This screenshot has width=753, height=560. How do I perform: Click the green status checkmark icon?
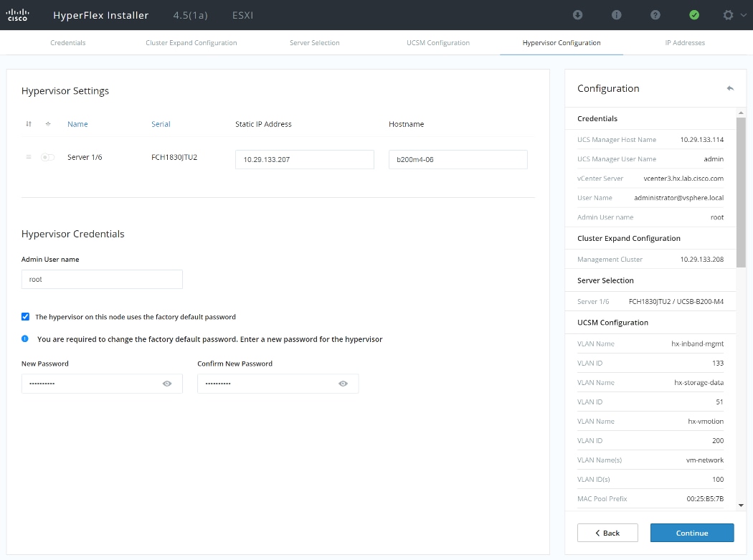pyautogui.click(x=694, y=15)
